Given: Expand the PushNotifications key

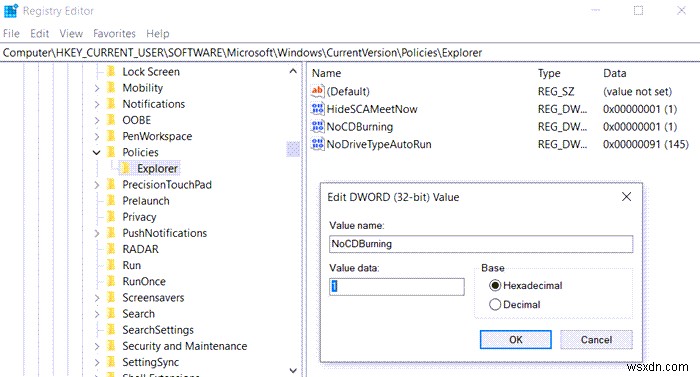Looking at the screenshot, I should 97,233.
